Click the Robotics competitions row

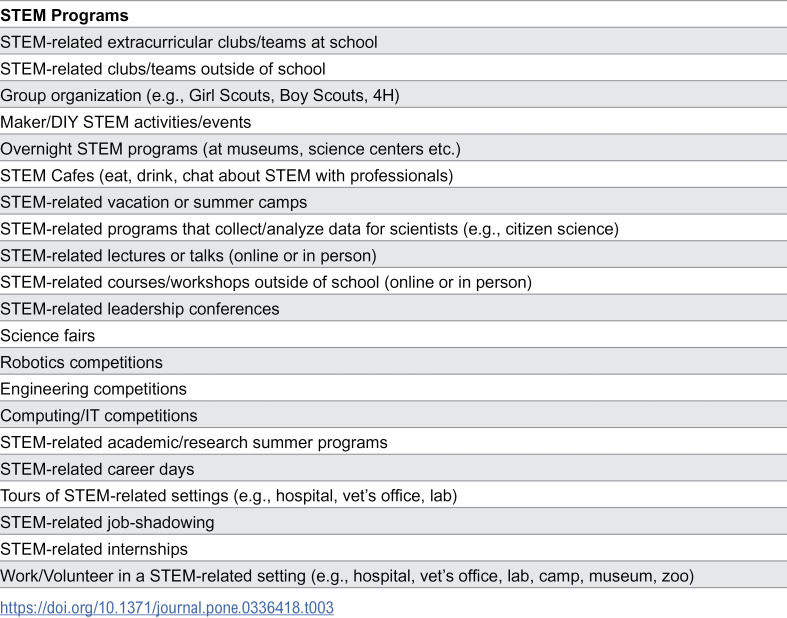394,362
